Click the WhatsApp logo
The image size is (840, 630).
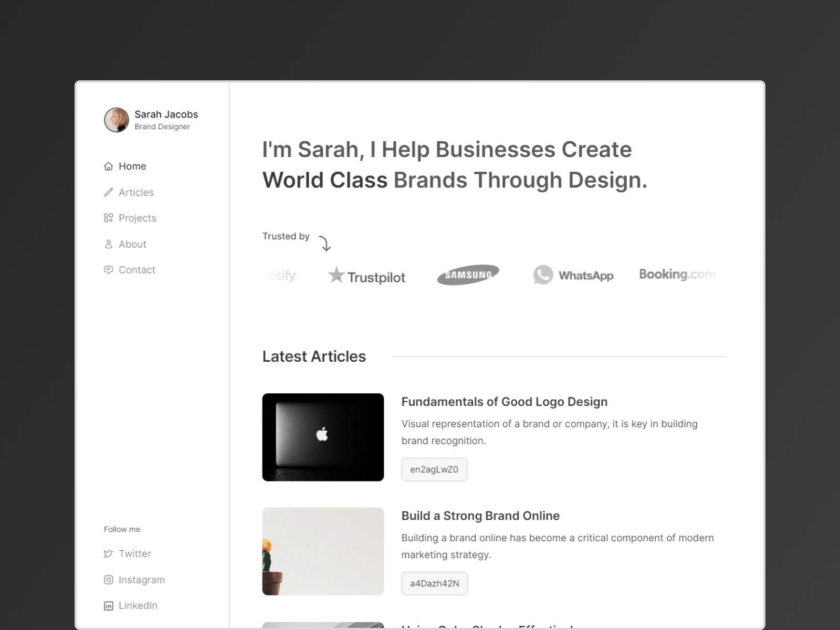573,275
